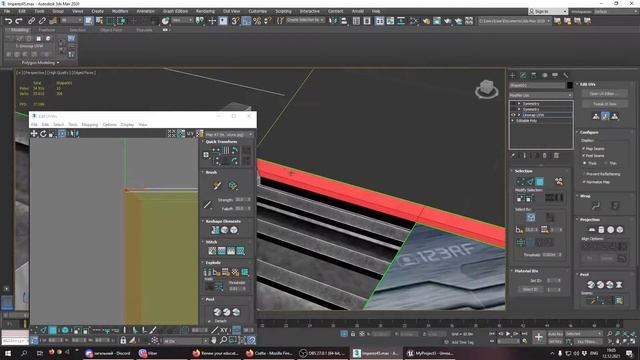
Task: Toggle Detach checkbox in Peel rollout
Action: click(x=210, y=321)
